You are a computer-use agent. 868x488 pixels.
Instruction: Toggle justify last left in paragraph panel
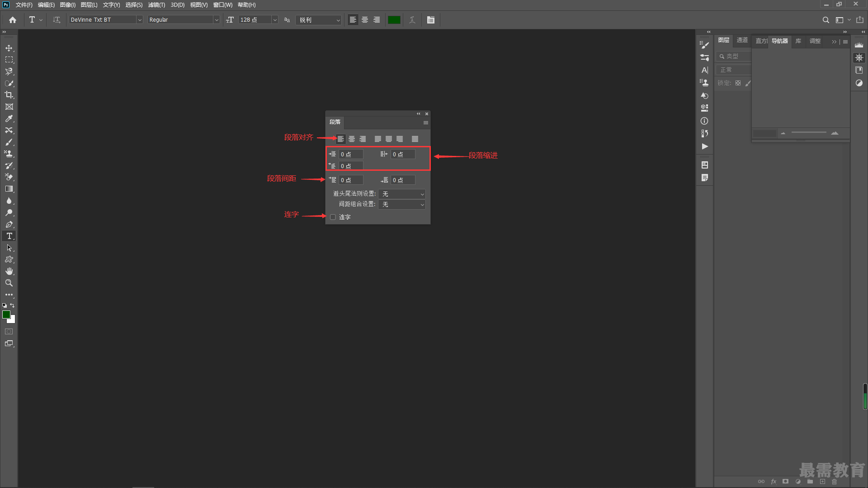coord(378,139)
